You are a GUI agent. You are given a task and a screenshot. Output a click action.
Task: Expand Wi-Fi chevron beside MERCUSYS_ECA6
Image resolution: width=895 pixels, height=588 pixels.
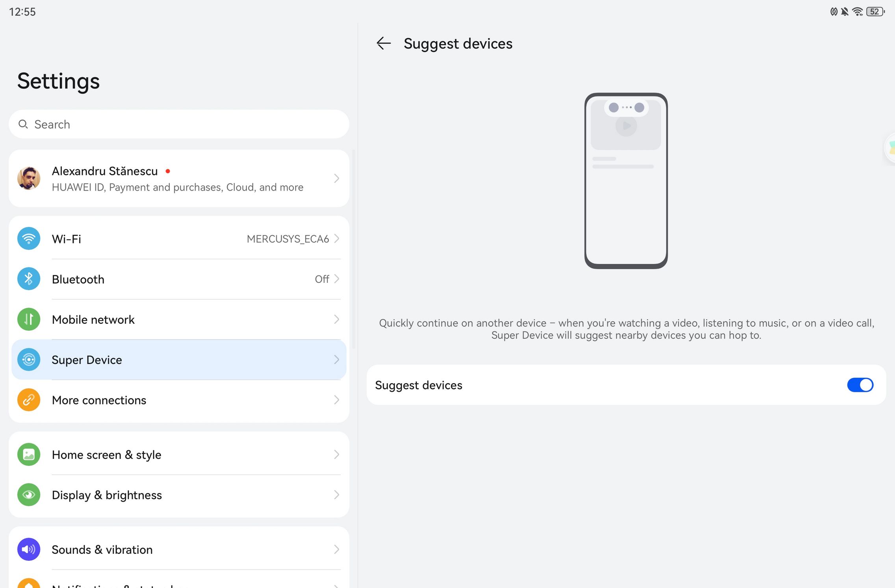pos(336,239)
